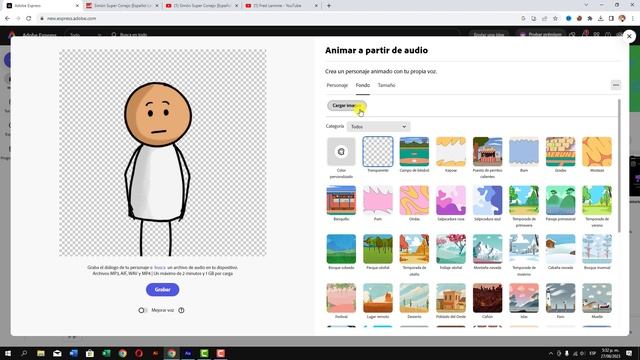This screenshot has height=360, width=640.
Task: Select the Cañón background
Action: tap(487, 298)
